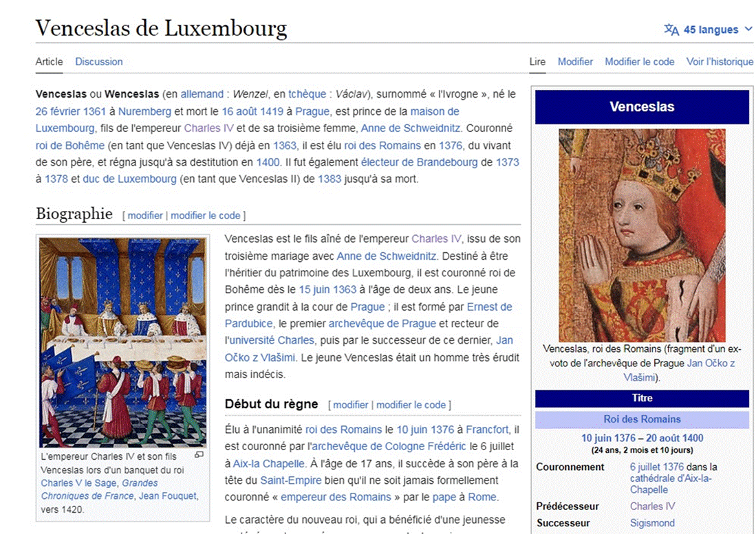Switch to the Article tab
The height and width of the screenshot is (534, 756).
click(49, 62)
